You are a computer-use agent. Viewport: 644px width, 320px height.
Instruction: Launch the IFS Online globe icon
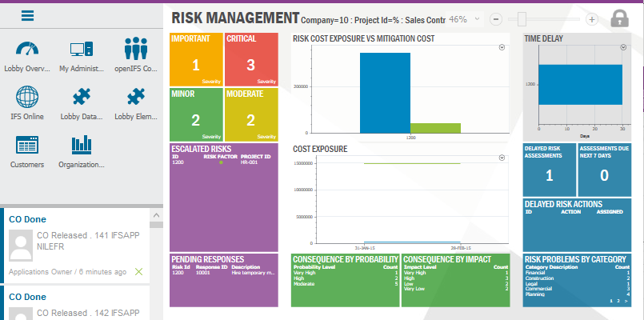[x=27, y=98]
